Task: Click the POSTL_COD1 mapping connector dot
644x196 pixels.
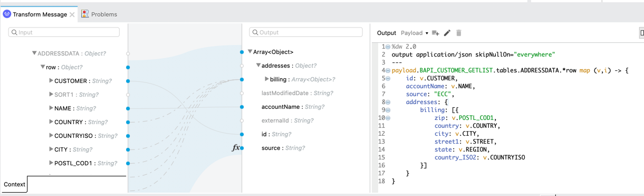Action: (128, 163)
